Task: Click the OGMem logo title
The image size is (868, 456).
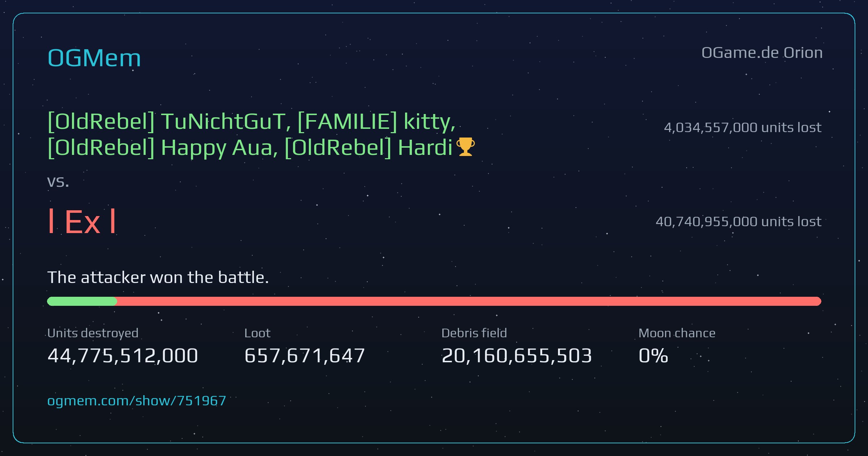Action: click(x=94, y=58)
